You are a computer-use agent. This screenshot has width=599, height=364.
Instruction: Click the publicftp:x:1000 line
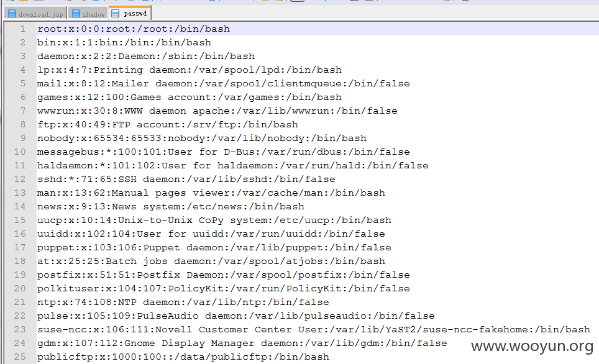[x=183, y=357]
